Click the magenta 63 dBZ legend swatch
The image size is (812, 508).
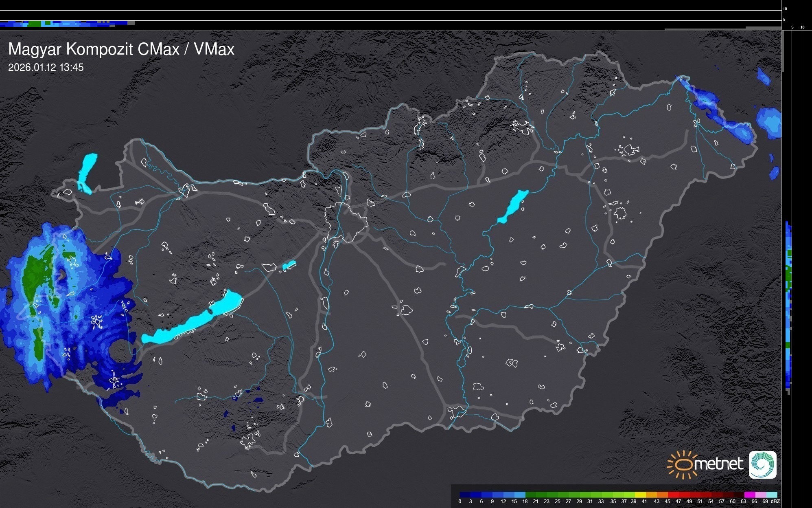point(749,495)
